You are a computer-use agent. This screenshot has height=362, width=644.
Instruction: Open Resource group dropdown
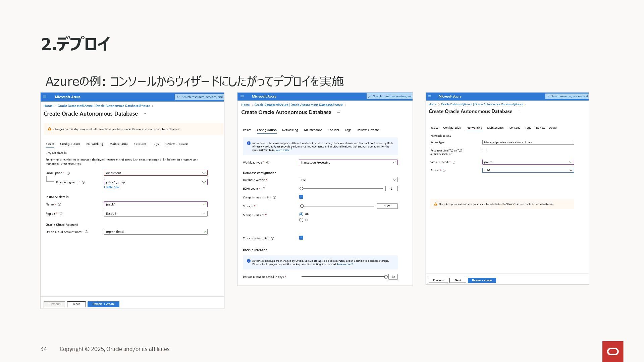coord(156,182)
